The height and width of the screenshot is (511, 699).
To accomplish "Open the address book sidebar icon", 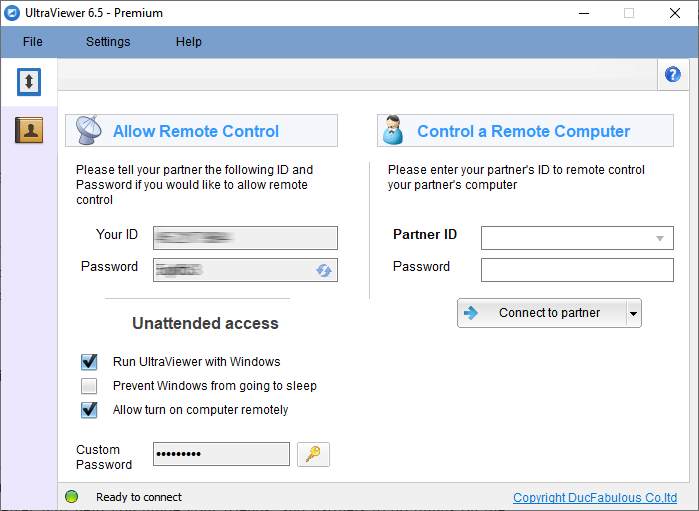I will pyautogui.click(x=29, y=129).
